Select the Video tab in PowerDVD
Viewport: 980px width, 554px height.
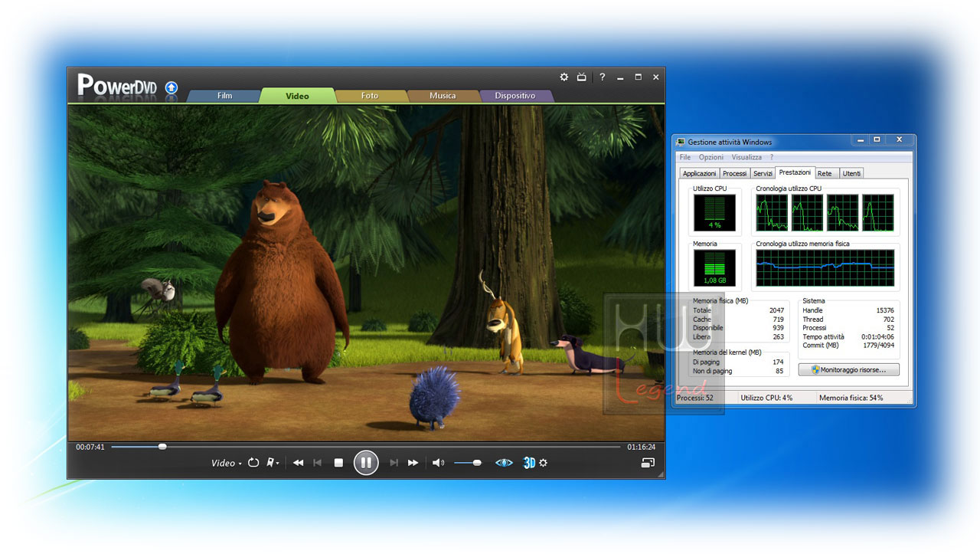[297, 96]
